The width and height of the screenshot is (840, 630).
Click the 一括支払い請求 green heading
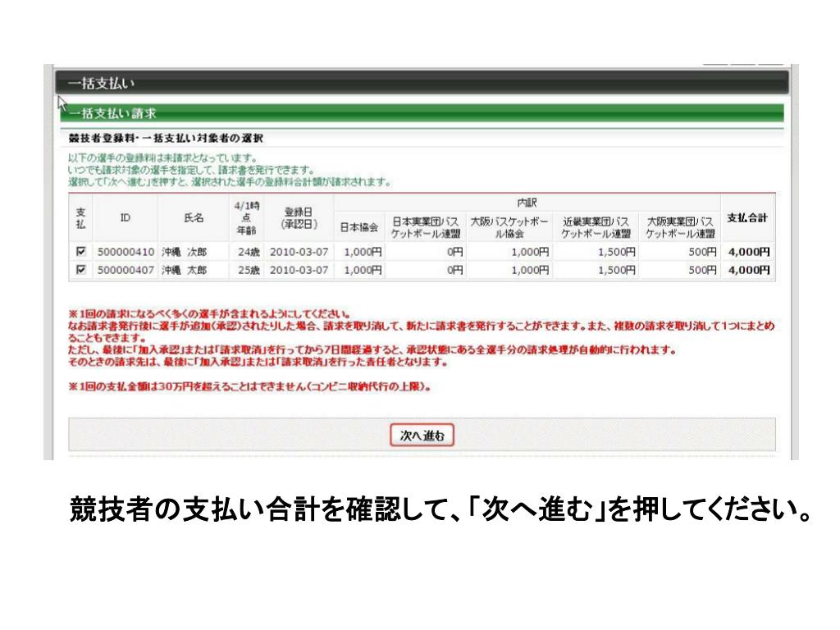tap(422, 113)
